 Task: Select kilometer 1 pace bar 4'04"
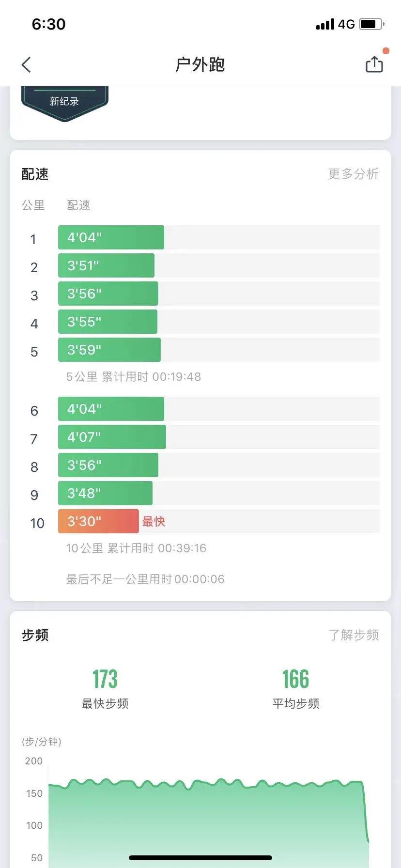[111, 237]
